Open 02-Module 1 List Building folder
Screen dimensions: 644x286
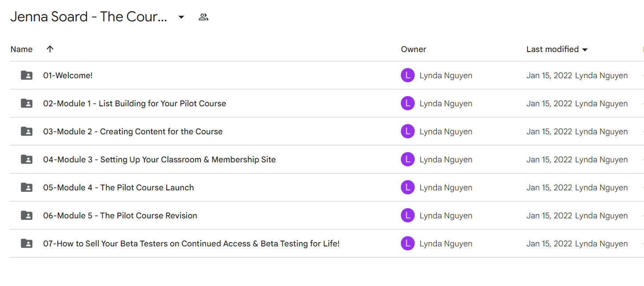pyautogui.click(x=135, y=103)
